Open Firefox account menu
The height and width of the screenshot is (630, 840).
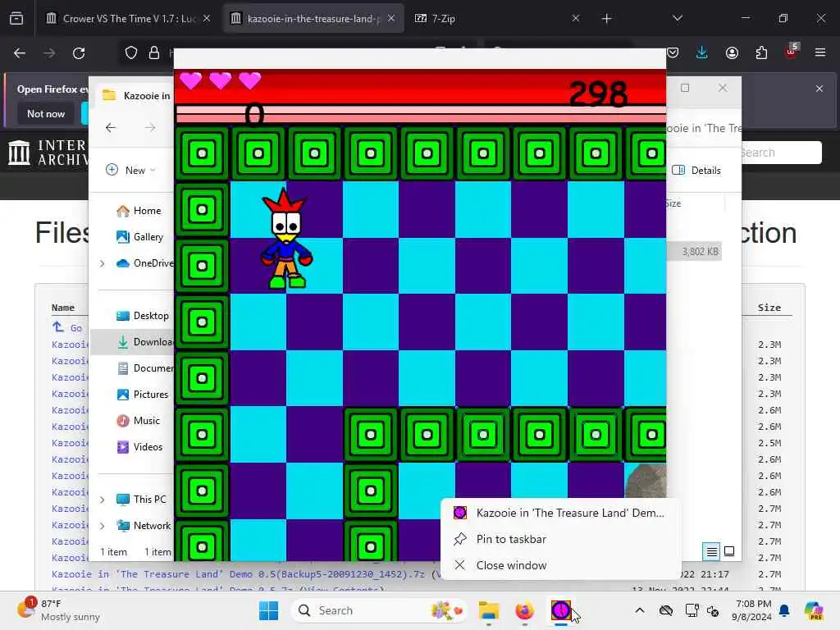[732, 52]
